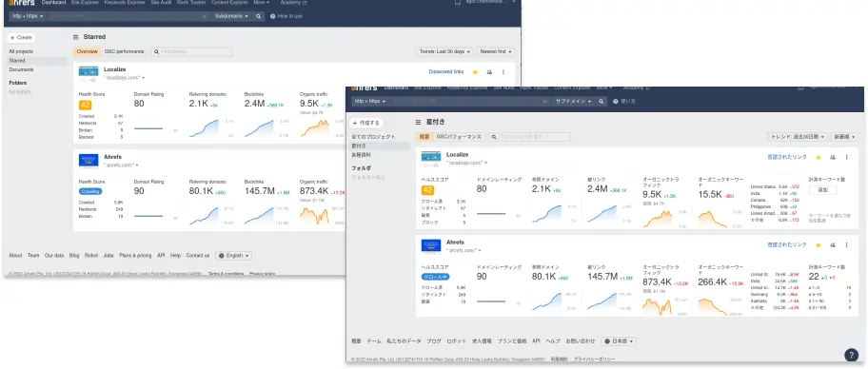This screenshot has height=369, width=868.
Task: Click the search icon in the Japanese project filter
Action: click(x=495, y=137)
